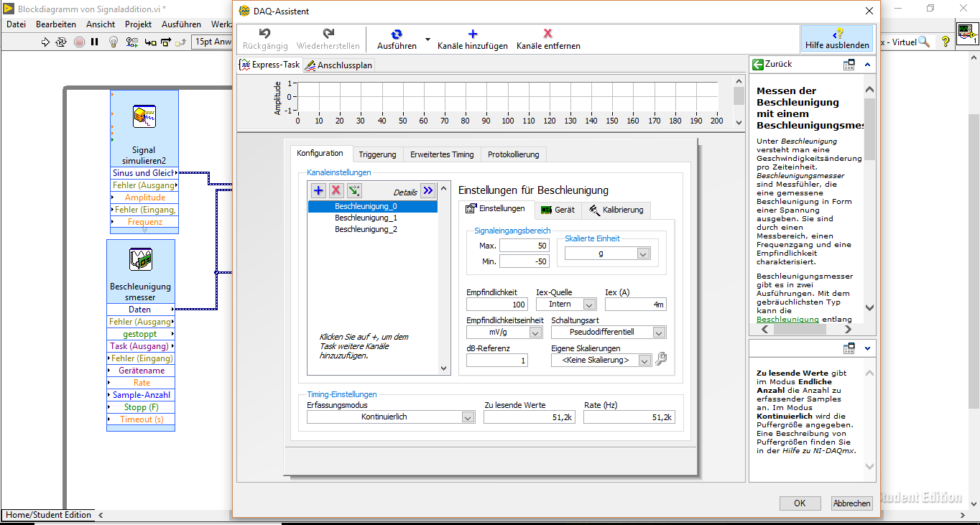980x525 pixels.
Task: Toggle the Hilfe ausblenden button
Action: coord(837,39)
